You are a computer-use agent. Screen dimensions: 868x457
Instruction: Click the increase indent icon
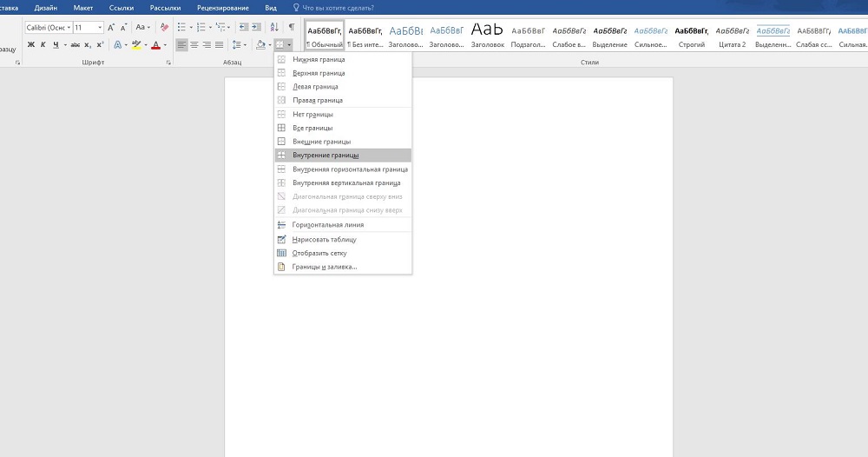tap(257, 28)
